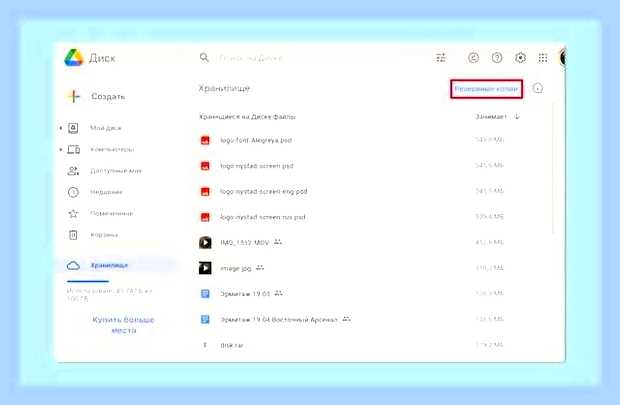Open the Google apps grid

[543, 58]
